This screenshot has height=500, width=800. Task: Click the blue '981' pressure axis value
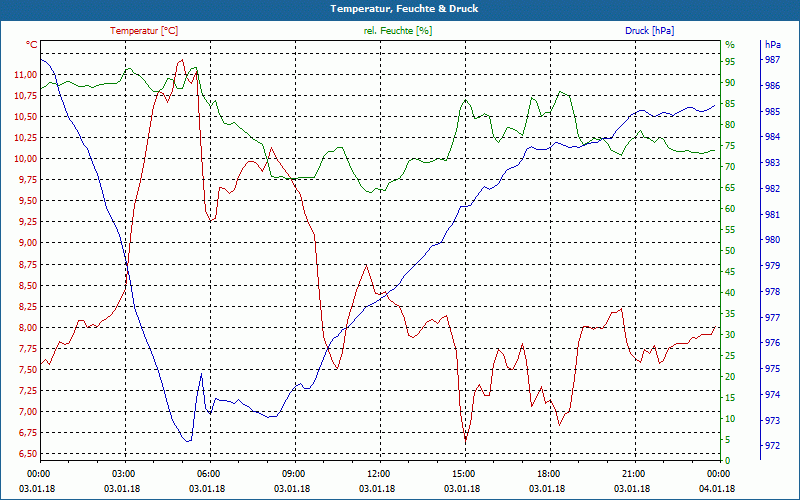coord(773,215)
